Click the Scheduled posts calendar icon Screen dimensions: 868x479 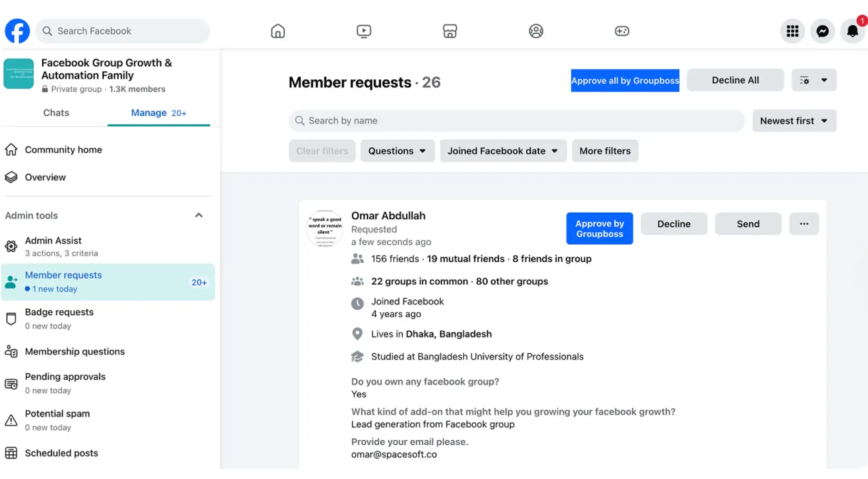pyautogui.click(x=11, y=453)
